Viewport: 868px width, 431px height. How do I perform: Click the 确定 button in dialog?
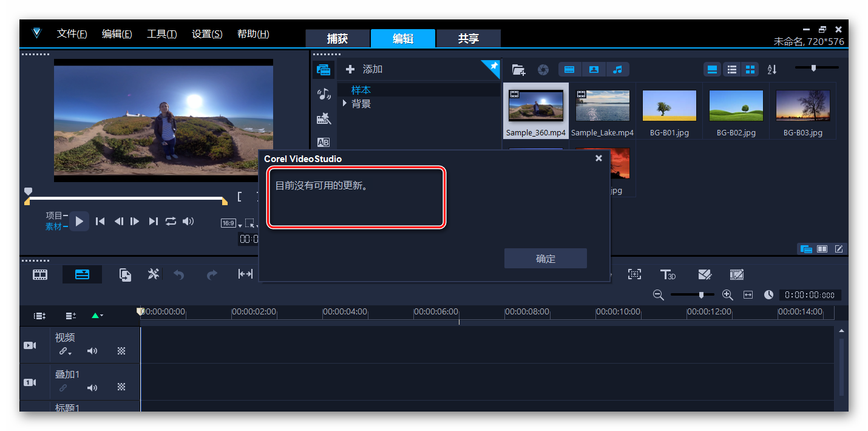click(546, 259)
